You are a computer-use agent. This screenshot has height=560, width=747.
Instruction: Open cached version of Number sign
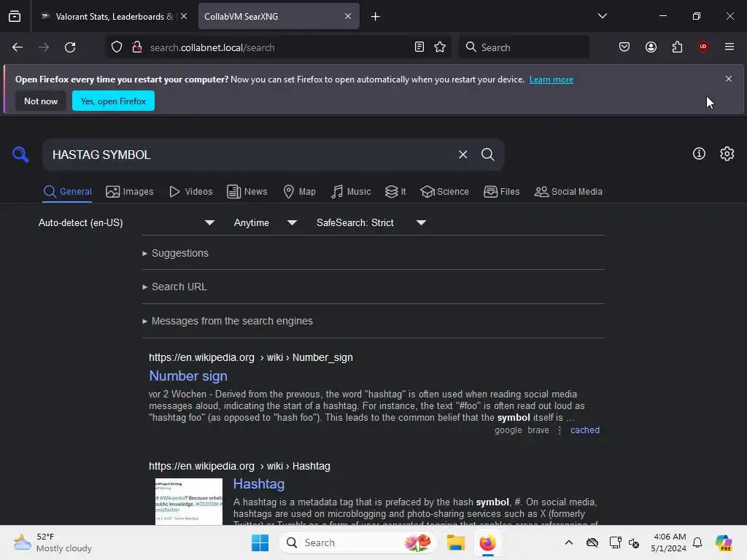point(585,430)
